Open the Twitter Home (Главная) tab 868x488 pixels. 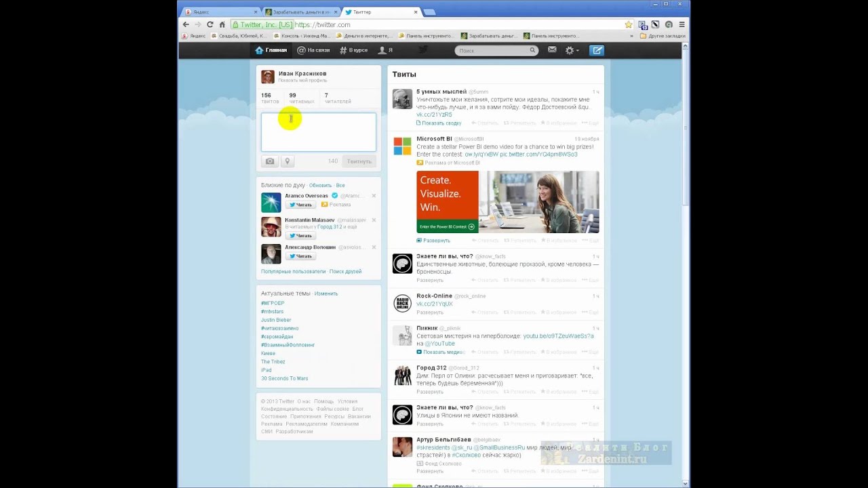coord(271,50)
